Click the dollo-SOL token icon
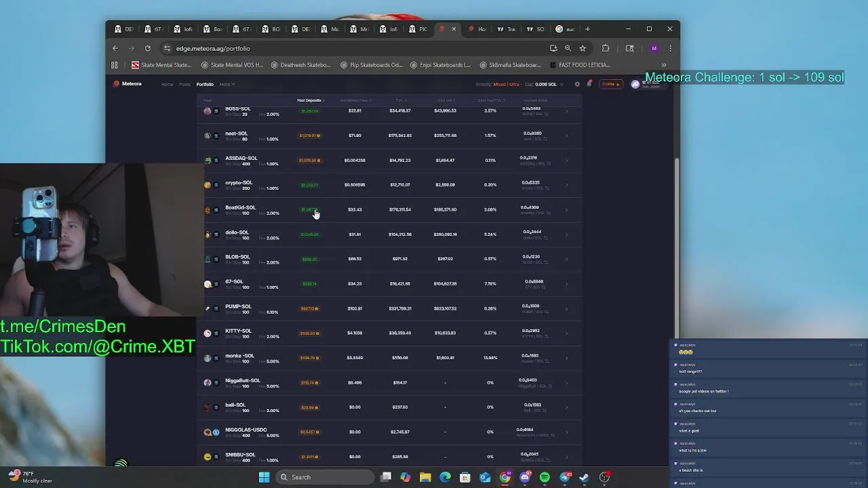 point(208,235)
